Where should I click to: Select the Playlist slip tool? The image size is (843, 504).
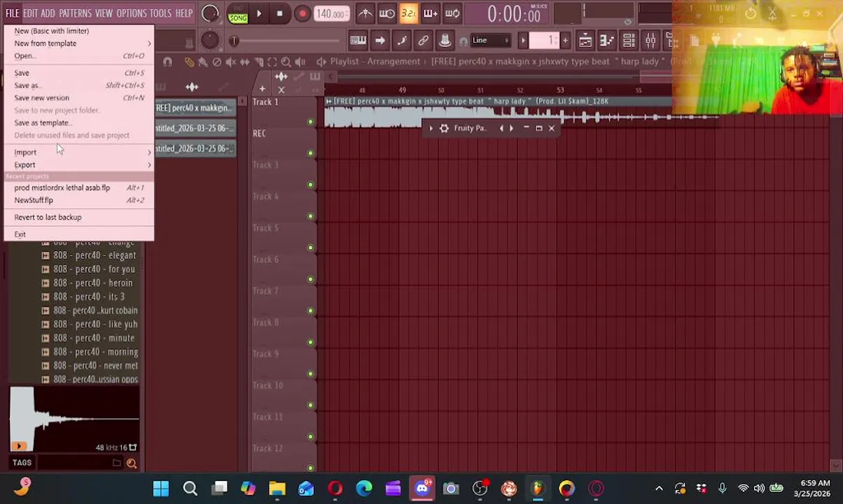(x=244, y=62)
